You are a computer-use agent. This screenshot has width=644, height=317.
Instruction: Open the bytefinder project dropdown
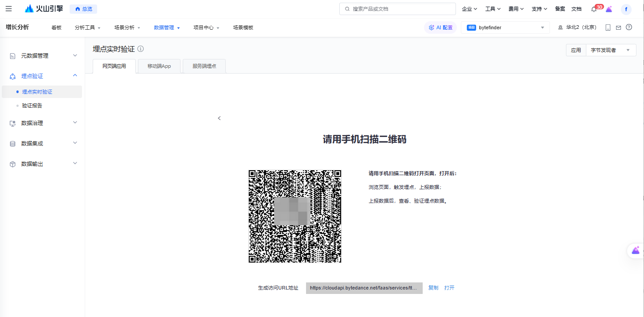click(505, 27)
